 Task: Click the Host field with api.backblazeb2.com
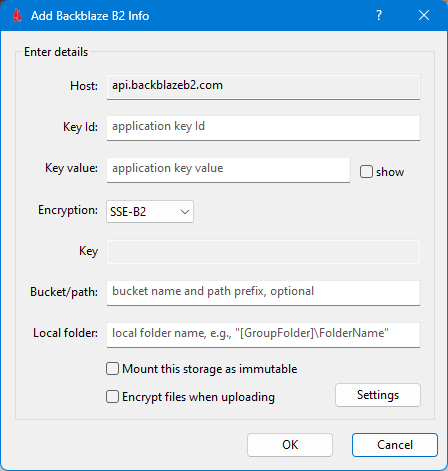263,87
